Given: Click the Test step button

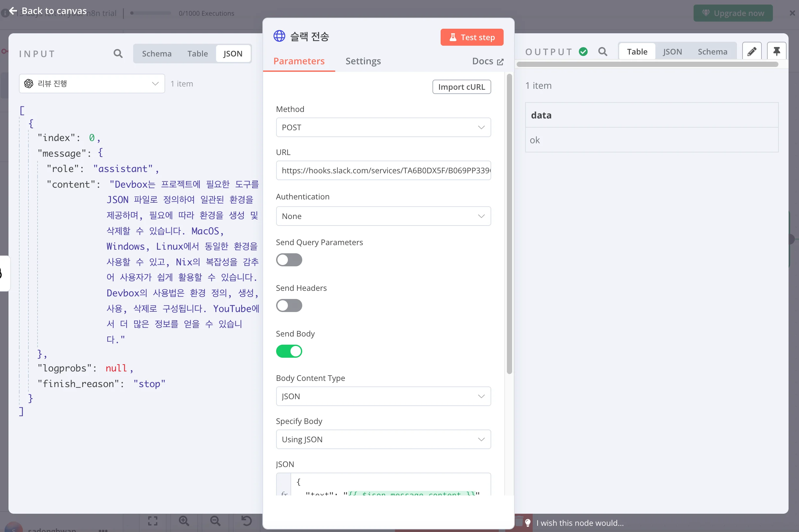Looking at the screenshot, I should (x=472, y=37).
